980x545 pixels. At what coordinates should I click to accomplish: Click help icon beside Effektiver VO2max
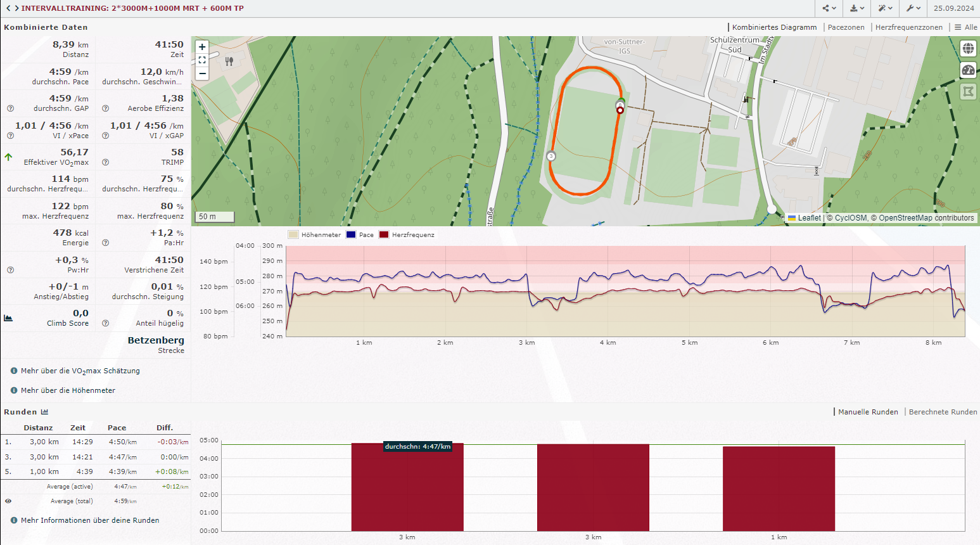[x=106, y=162]
